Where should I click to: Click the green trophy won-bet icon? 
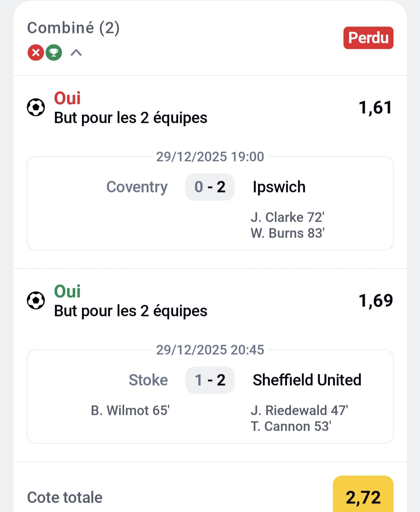(54, 53)
